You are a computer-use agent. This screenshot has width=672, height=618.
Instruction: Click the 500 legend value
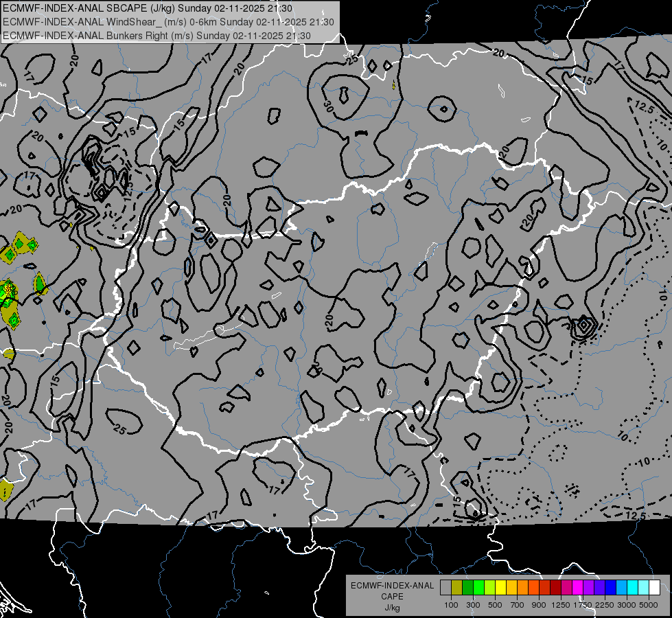[x=495, y=605]
